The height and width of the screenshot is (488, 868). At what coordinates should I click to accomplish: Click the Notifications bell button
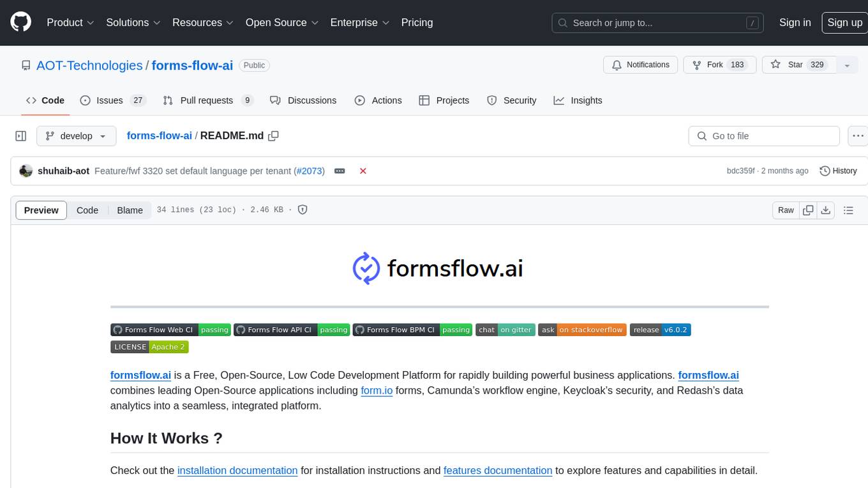[641, 65]
